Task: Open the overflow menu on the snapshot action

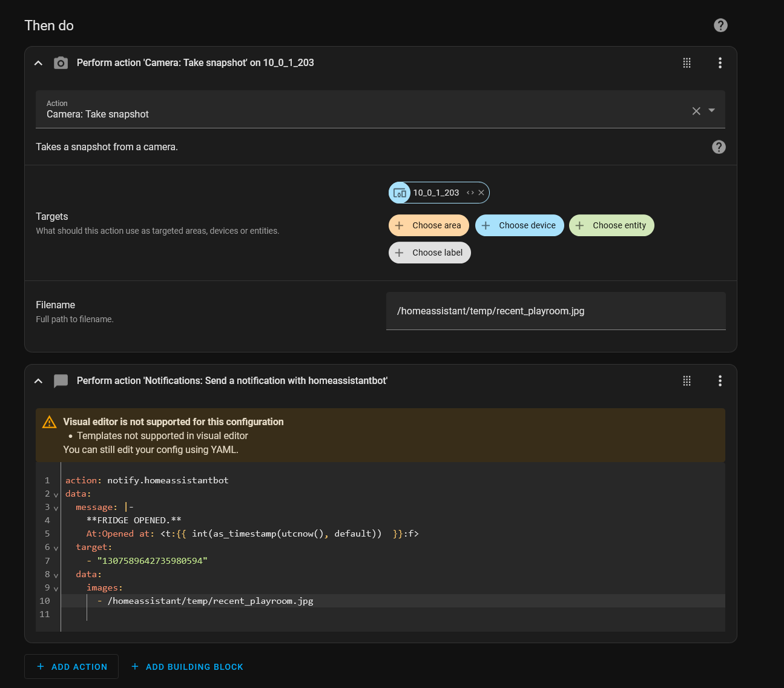Action: pyautogui.click(x=720, y=62)
